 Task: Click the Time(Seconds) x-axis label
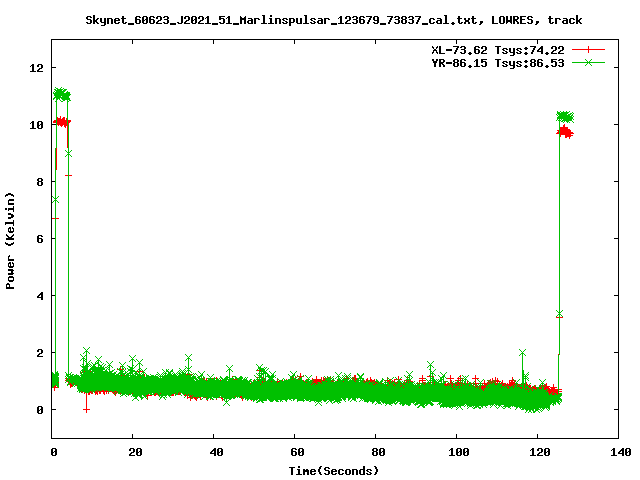(333, 471)
